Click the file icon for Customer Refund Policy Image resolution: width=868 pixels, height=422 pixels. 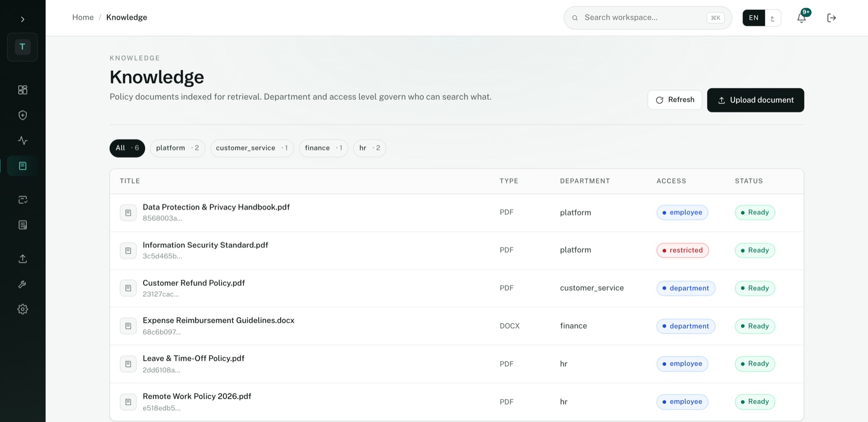coord(128,288)
